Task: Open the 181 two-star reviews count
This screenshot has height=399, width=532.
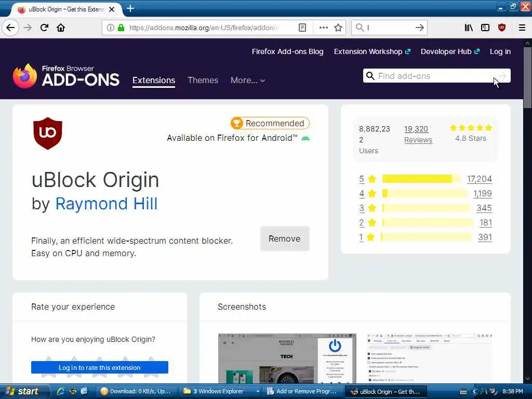Action: 486,222
